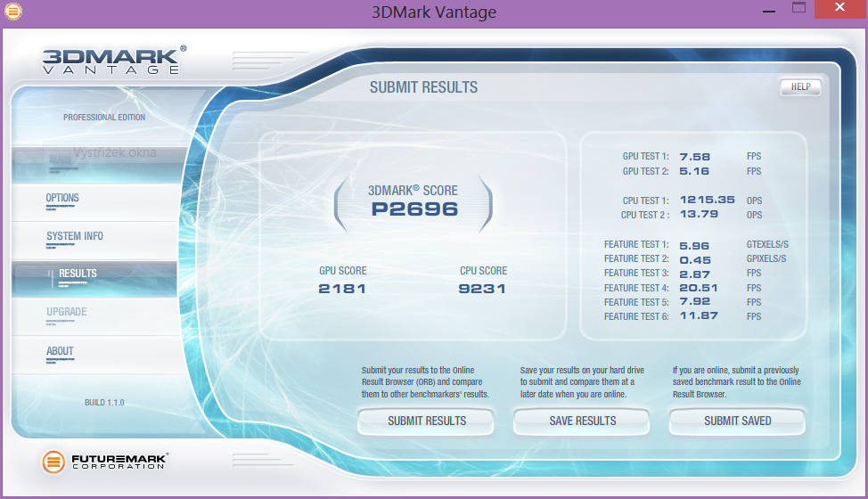
Task: Maximize the 3DMark Vantage window
Action: [x=798, y=9]
